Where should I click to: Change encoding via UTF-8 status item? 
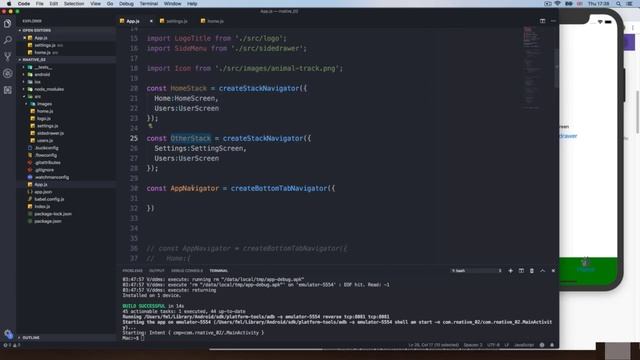click(x=493, y=345)
